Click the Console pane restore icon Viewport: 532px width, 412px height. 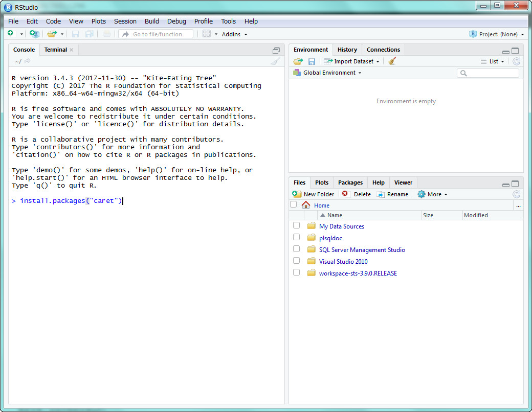276,51
